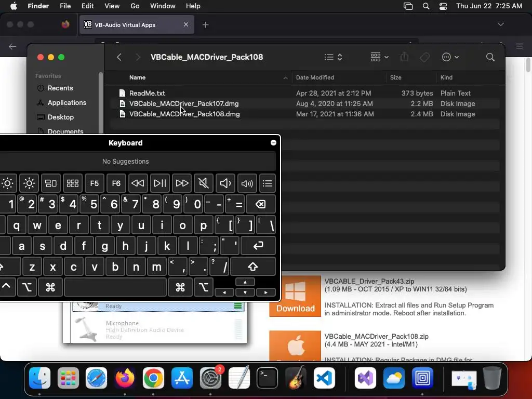Tap the right shift key on keyboard
The image size is (532, 399).
[253, 267]
